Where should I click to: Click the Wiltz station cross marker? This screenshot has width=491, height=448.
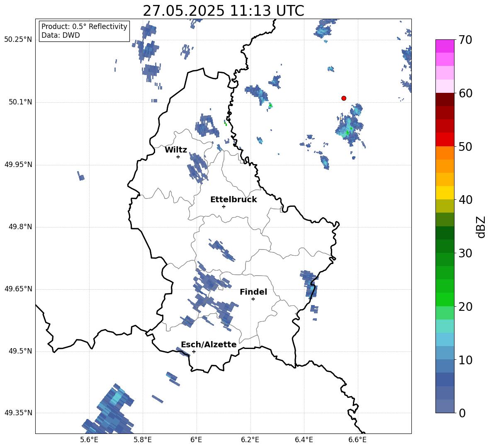[178, 157]
